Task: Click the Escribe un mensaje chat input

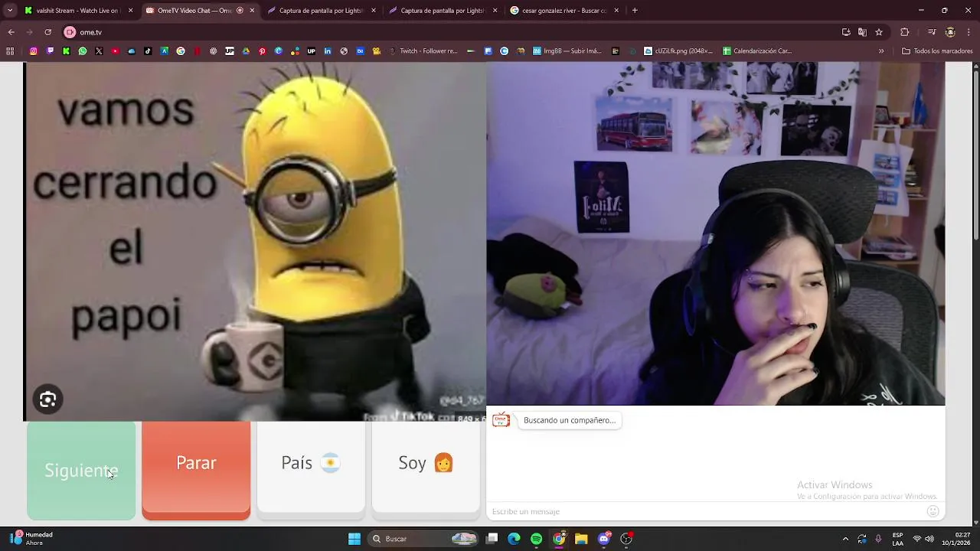Action: pyautogui.click(x=704, y=511)
